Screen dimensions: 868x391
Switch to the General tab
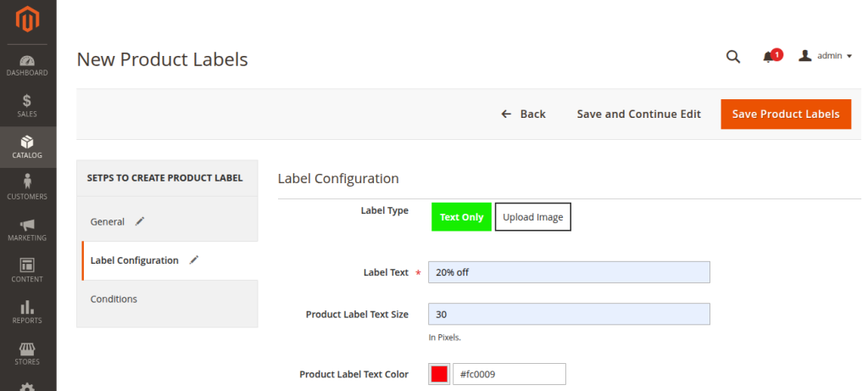pos(108,221)
